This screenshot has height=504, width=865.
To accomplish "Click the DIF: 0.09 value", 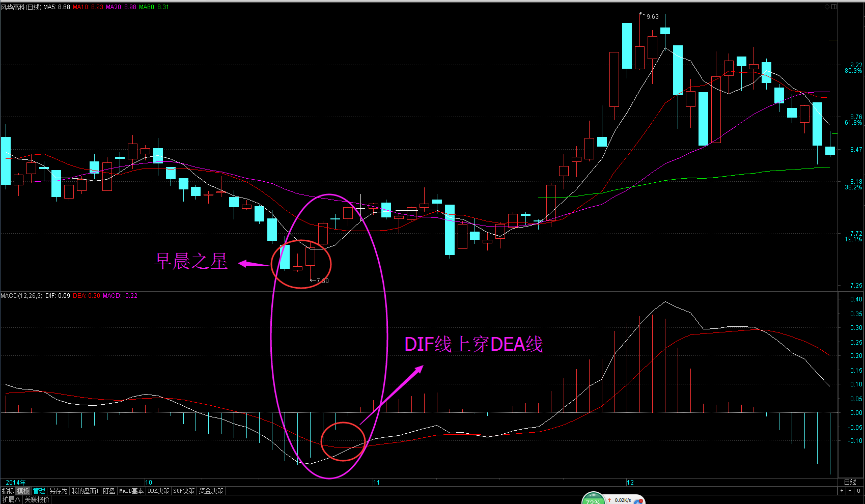I will pyautogui.click(x=58, y=296).
